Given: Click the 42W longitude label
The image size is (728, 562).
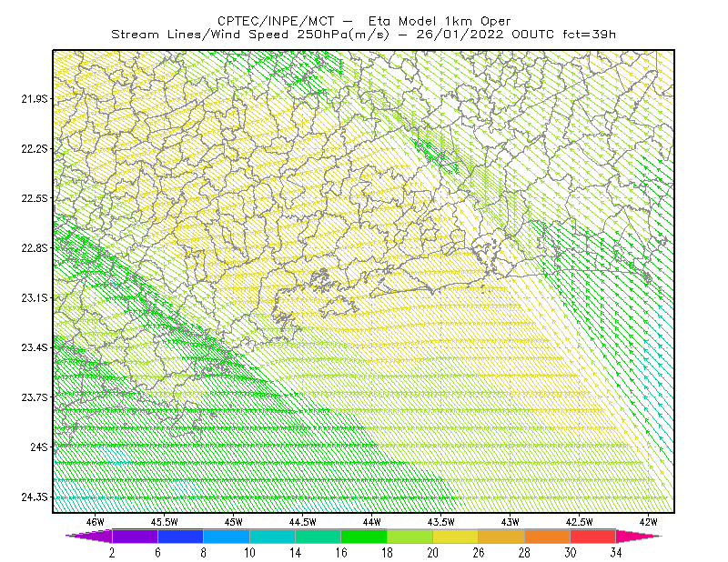Looking at the screenshot, I should pyautogui.click(x=648, y=522).
